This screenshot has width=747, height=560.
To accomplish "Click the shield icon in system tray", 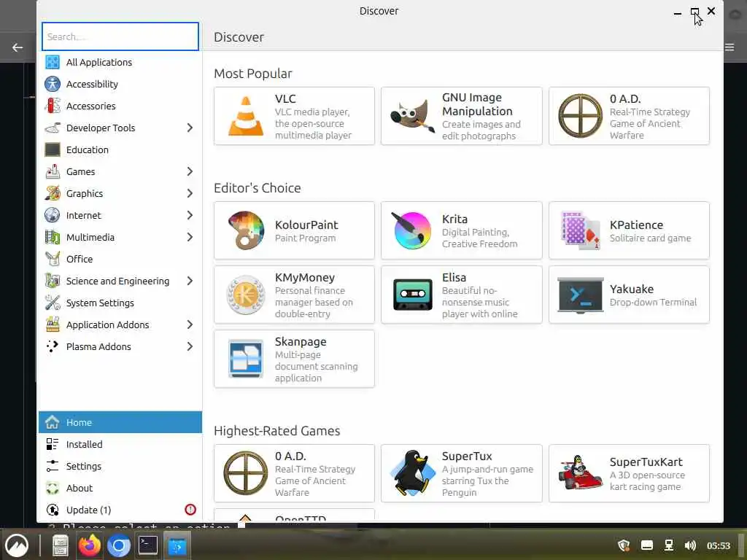I will (624, 545).
